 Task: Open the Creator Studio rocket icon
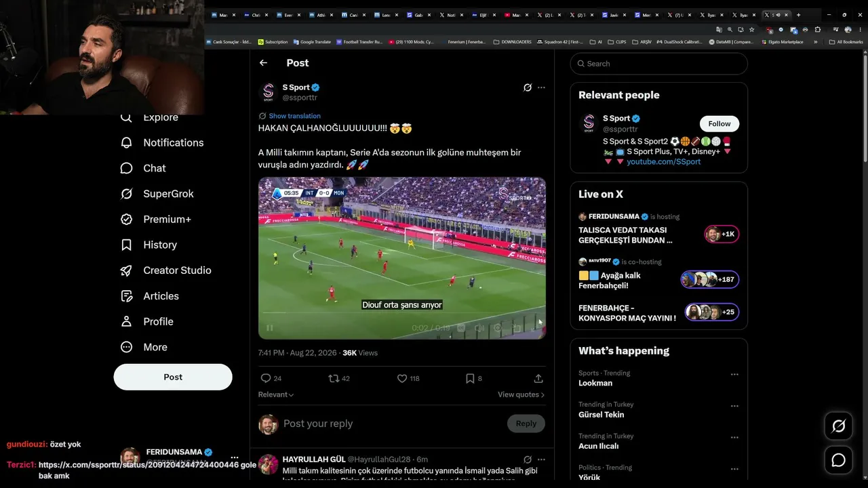(126, 270)
